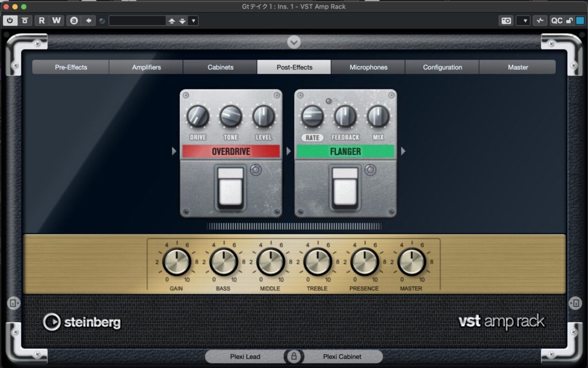Click the Overdrive DRIVE knob

198,117
